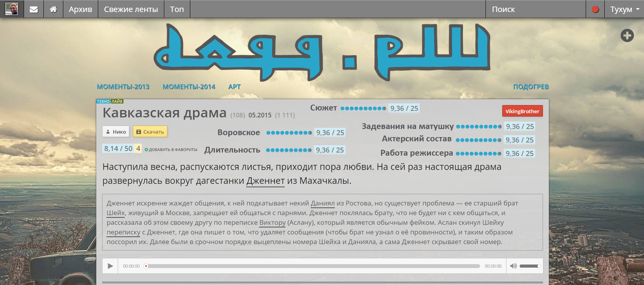Open the МОМЕНТЫ-2013 tab
644x285 pixels.
pos(123,87)
